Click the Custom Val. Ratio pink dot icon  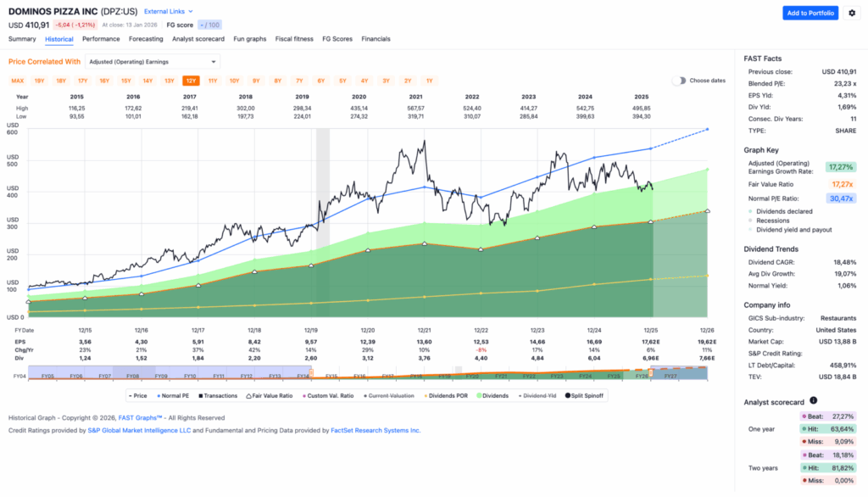(x=304, y=396)
